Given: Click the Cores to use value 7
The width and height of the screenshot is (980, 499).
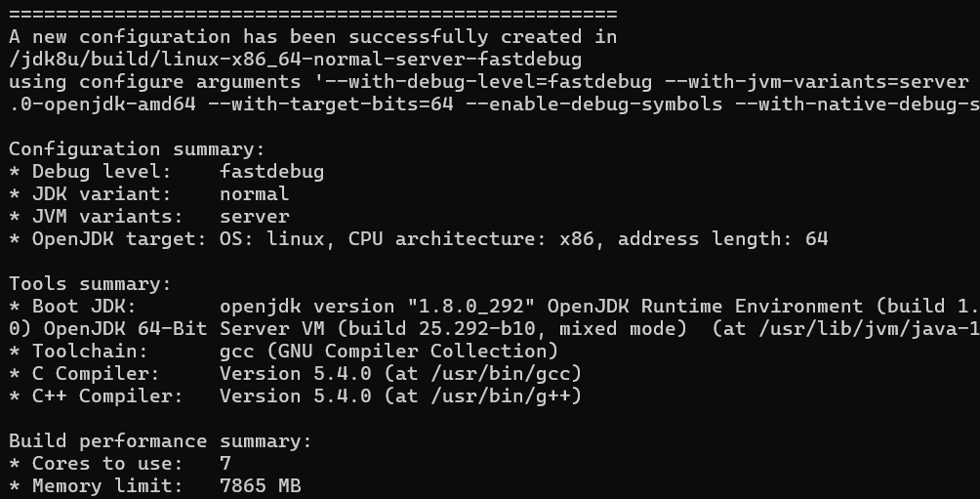Looking at the screenshot, I should click(x=225, y=463).
